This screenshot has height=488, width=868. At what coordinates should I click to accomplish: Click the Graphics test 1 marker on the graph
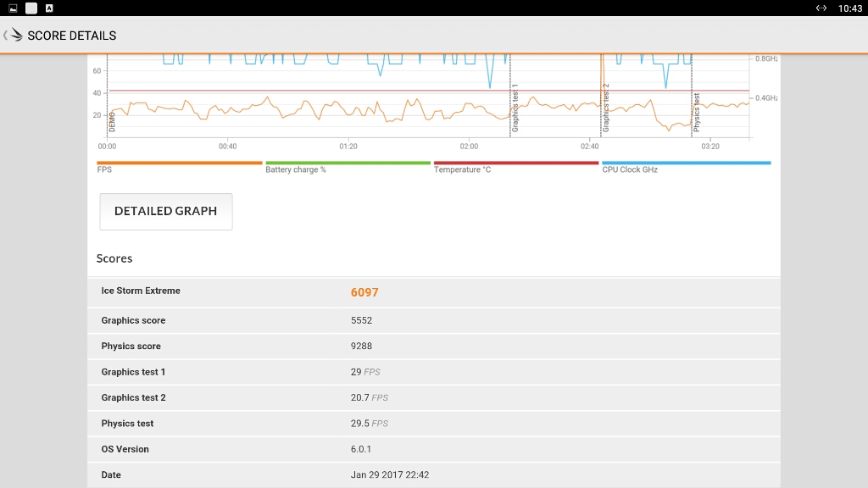click(515, 108)
